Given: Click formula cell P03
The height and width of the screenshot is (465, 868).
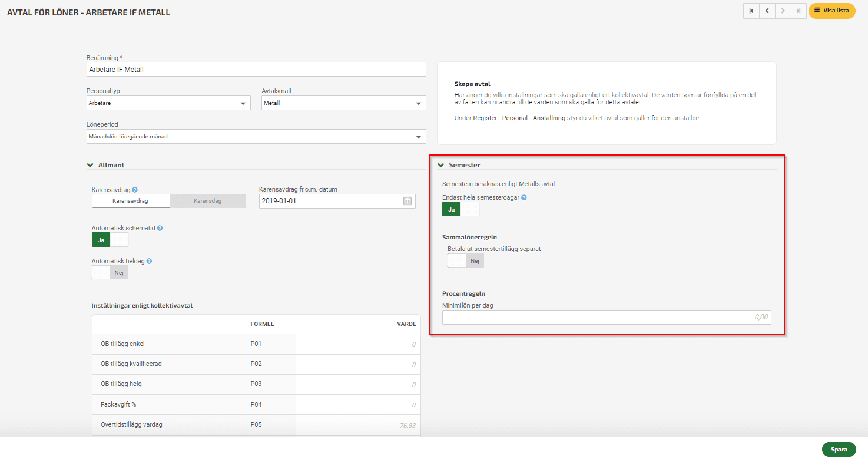Looking at the screenshot, I should (271, 384).
